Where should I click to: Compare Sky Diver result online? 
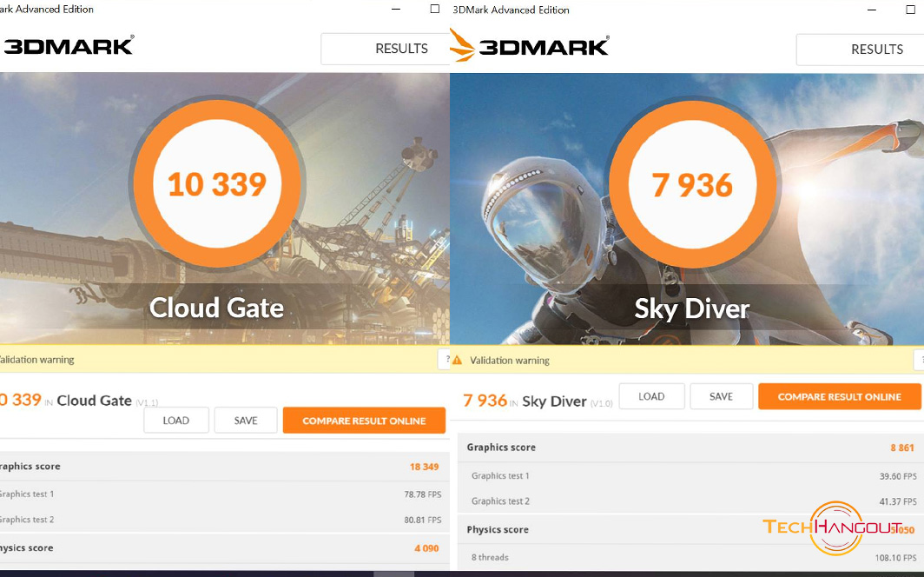pyautogui.click(x=839, y=396)
